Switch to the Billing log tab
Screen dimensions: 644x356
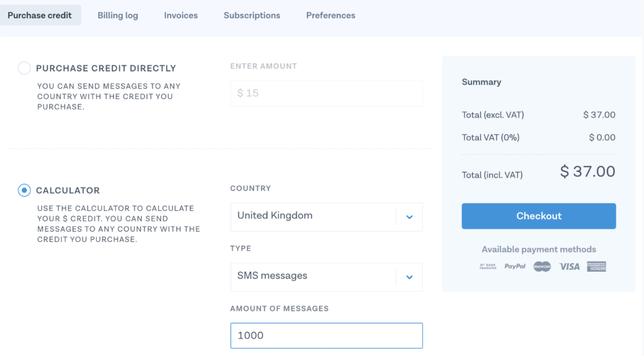[x=118, y=16]
